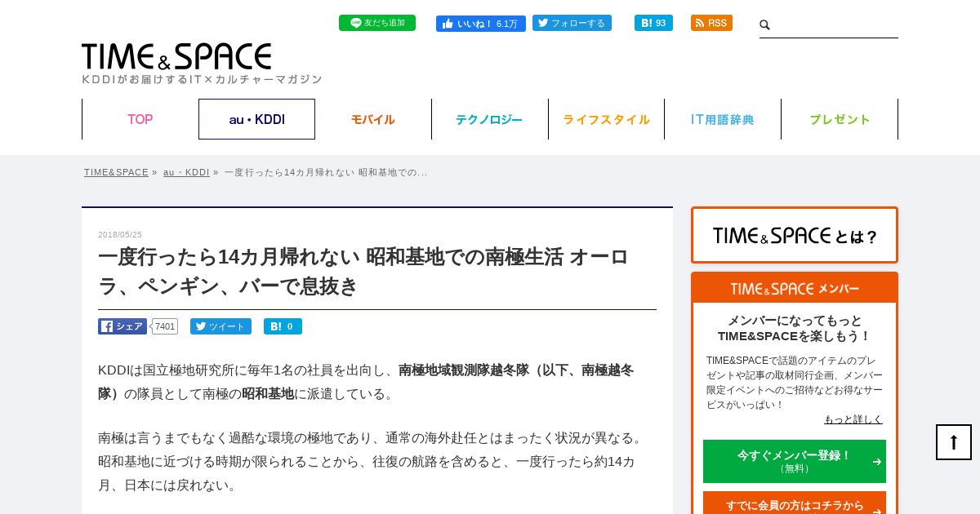Click the au・KDDI breadcrumb link

pos(186,172)
